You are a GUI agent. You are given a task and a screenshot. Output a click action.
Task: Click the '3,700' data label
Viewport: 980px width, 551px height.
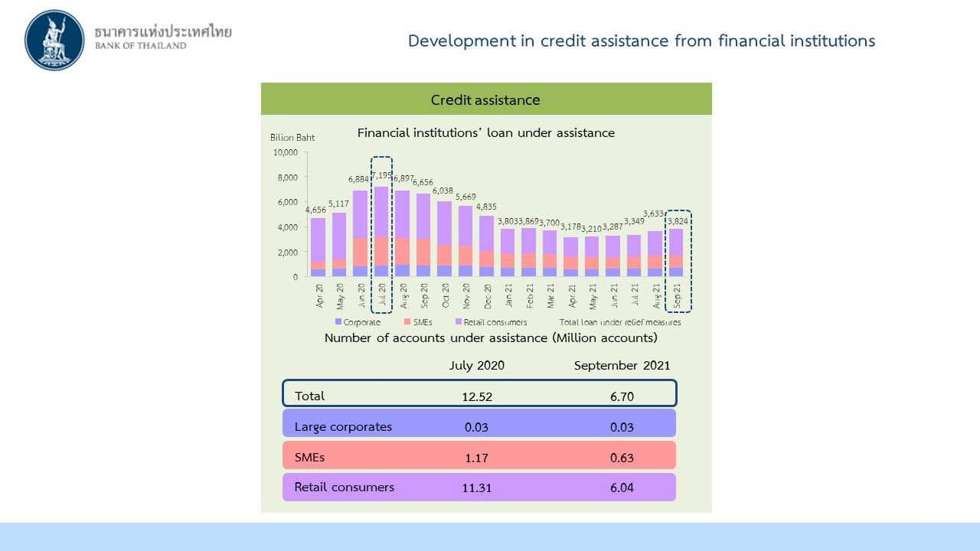[550, 223]
